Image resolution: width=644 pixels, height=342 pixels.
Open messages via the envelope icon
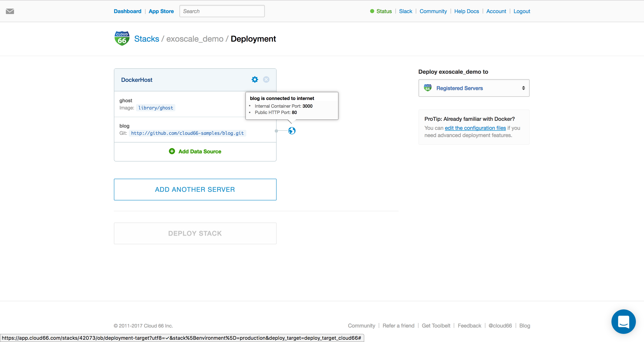pos(10,11)
